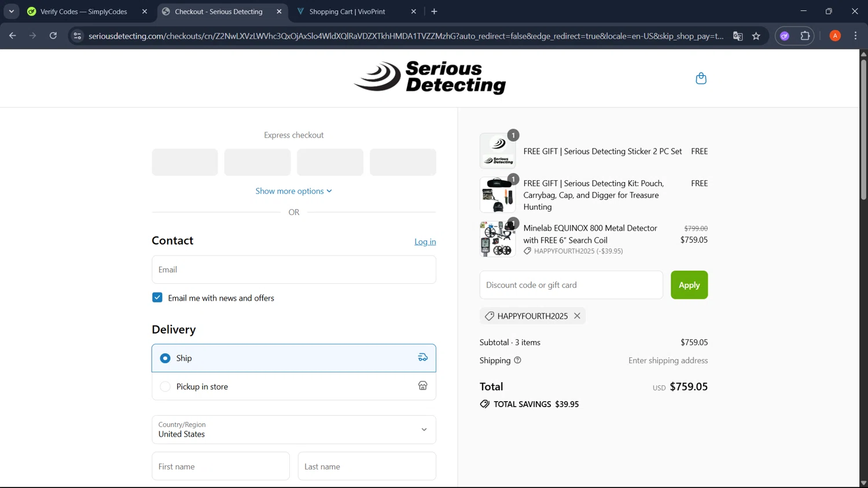This screenshot has width=868, height=488.
Task: Click the shipping help question mark icon
Action: (517, 360)
